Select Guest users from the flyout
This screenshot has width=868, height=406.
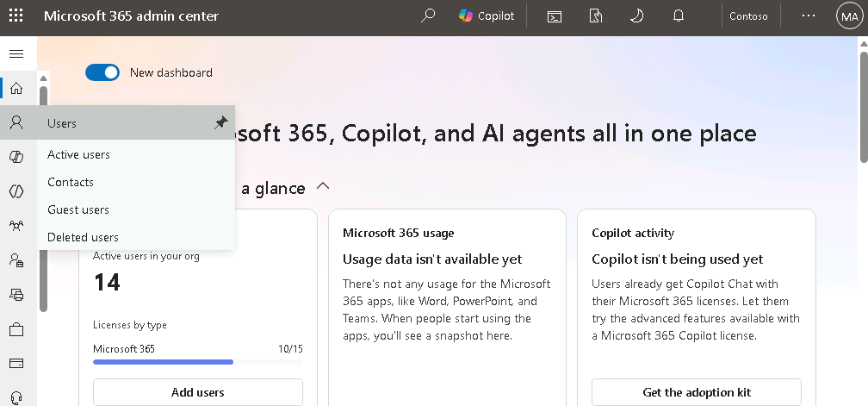pos(78,210)
